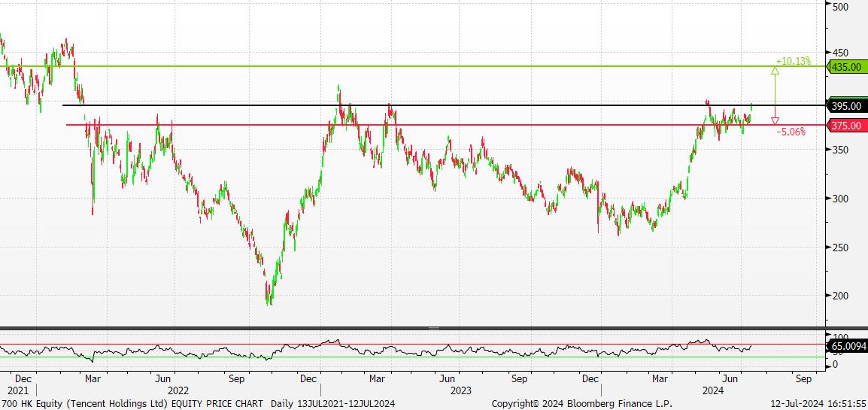This screenshot has width=868, height=410.
Task: Click the pane divider handle above RSI panel
Action: (433, 328)
